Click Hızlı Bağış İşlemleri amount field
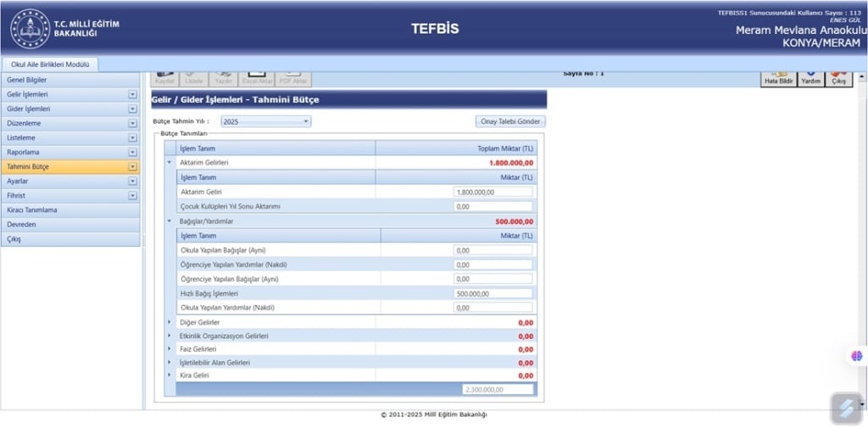Image resolution: width=868 pixels, height=428 pixels. (492, 293)
